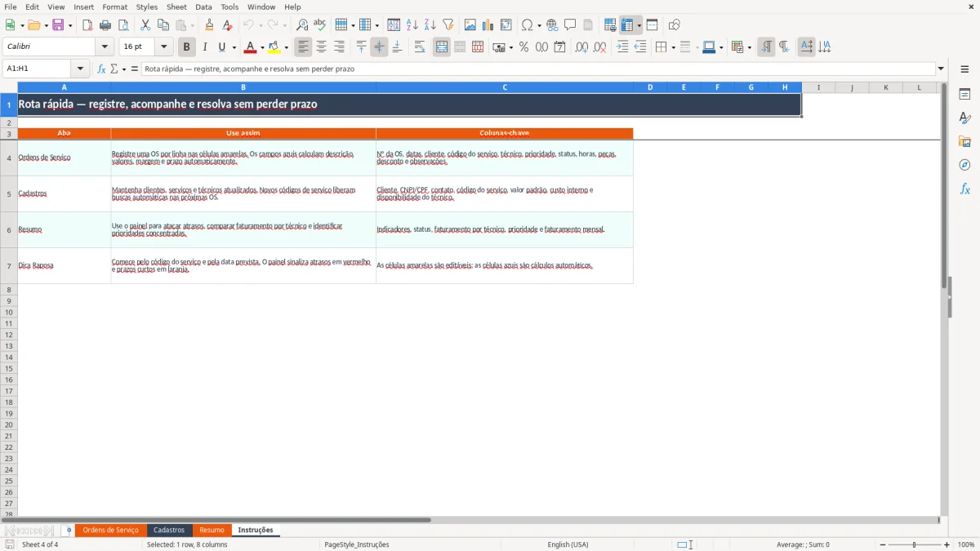Sort ascending icon

(412, 25)
